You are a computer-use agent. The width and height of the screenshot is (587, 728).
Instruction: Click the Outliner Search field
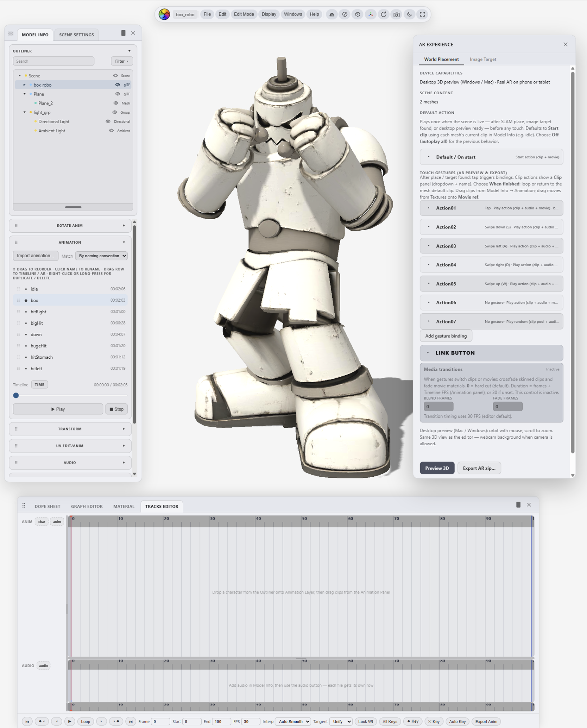coord(53,61)
